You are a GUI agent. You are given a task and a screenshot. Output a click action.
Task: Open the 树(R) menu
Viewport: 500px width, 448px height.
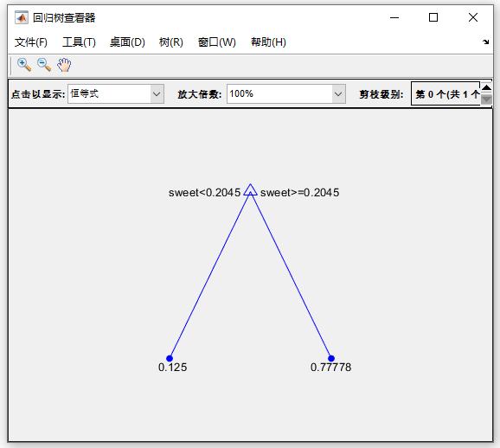(x=171, y=42)
